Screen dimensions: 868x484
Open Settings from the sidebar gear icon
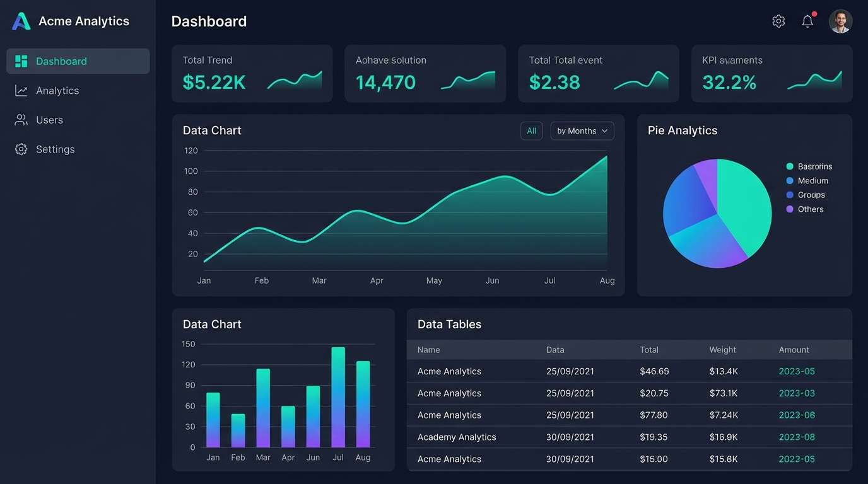click(21, 149)
